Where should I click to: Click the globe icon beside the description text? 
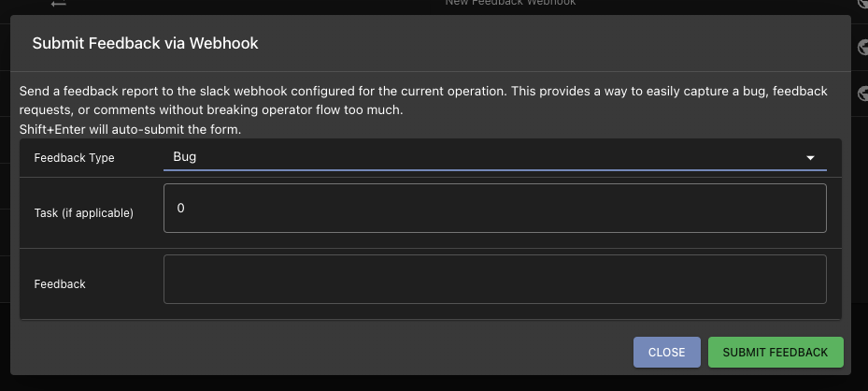coord(862,93)
